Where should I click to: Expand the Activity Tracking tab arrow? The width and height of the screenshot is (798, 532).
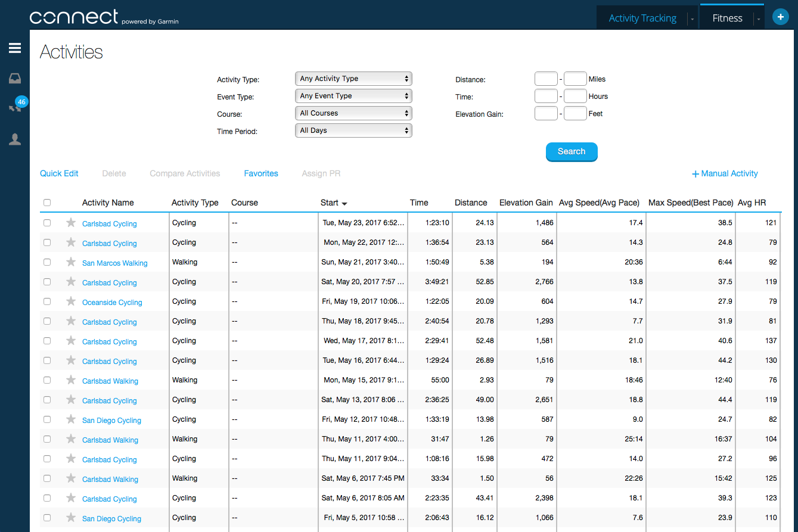[x=692, y=19]
